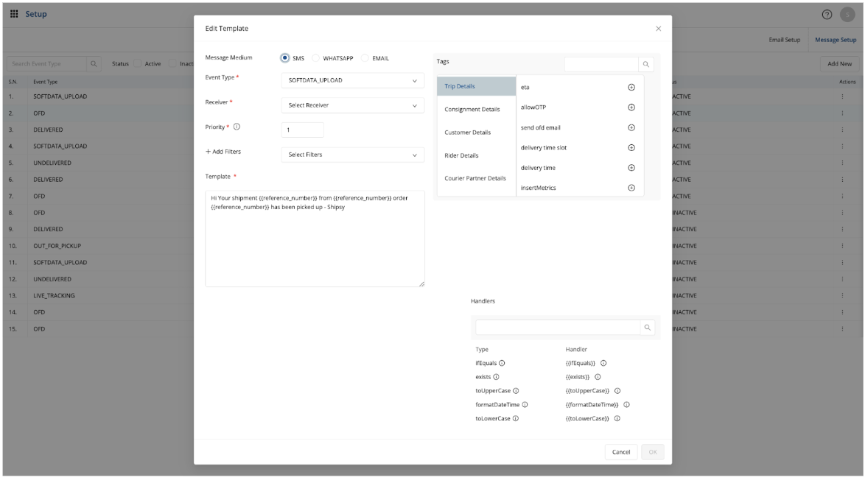Focus the Priority number field
The image size is (868, 480).
302,130
